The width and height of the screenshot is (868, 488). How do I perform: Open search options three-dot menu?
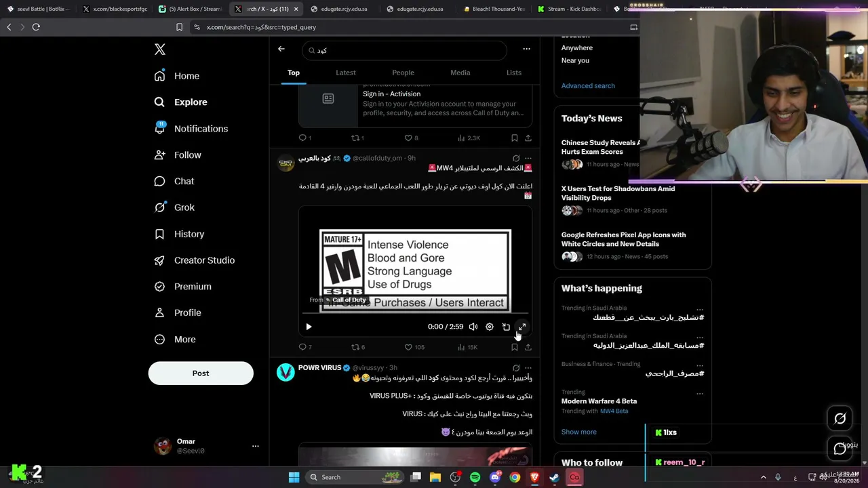[526, 49]
